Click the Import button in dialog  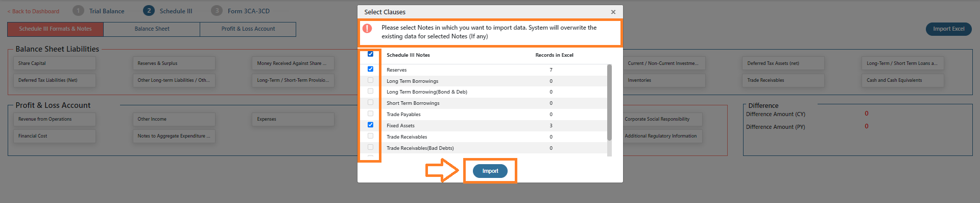(x=490, y=171)
